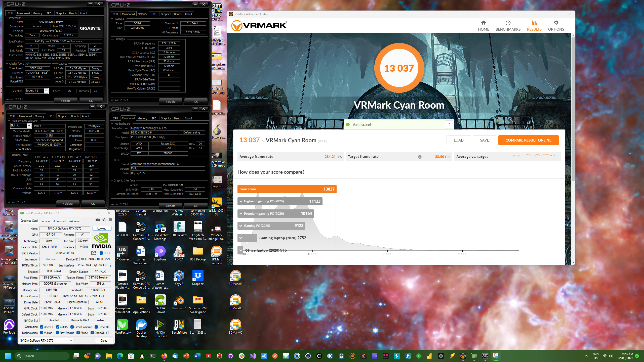Viewport: 644px width, 362px height.
Task: Open the Blender 3.5 desktop icon
Action: click(179, 302)
